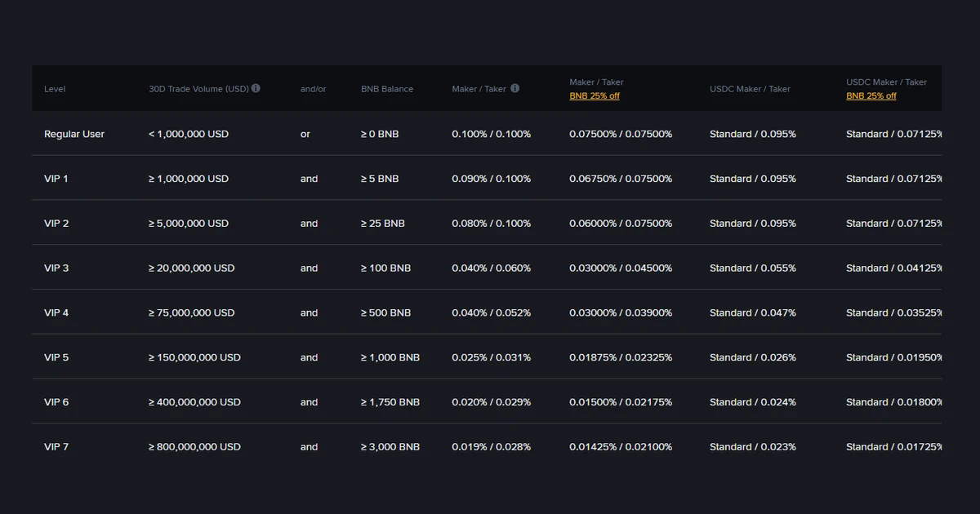The image size is (980, 514).
Task: Click the 0.06000% / 0.07500% discounted fee cell
Action: click(x=621, y=224)
